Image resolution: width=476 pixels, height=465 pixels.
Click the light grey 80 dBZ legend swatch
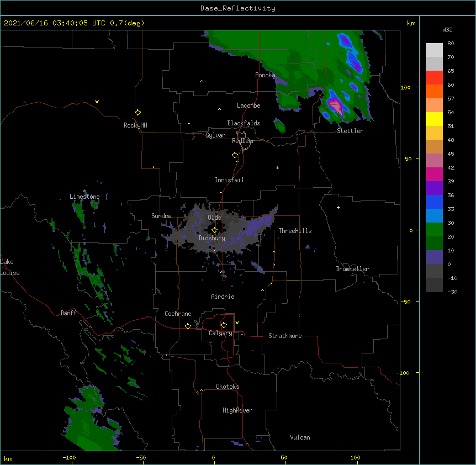pos(434,50)
